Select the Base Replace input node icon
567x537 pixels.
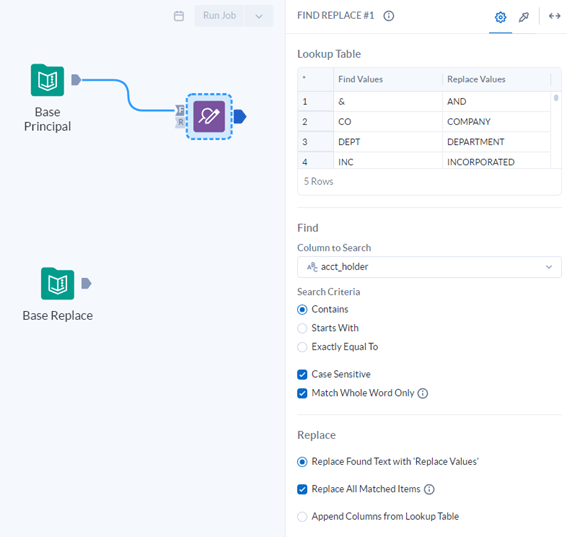(x=57, y=284)
